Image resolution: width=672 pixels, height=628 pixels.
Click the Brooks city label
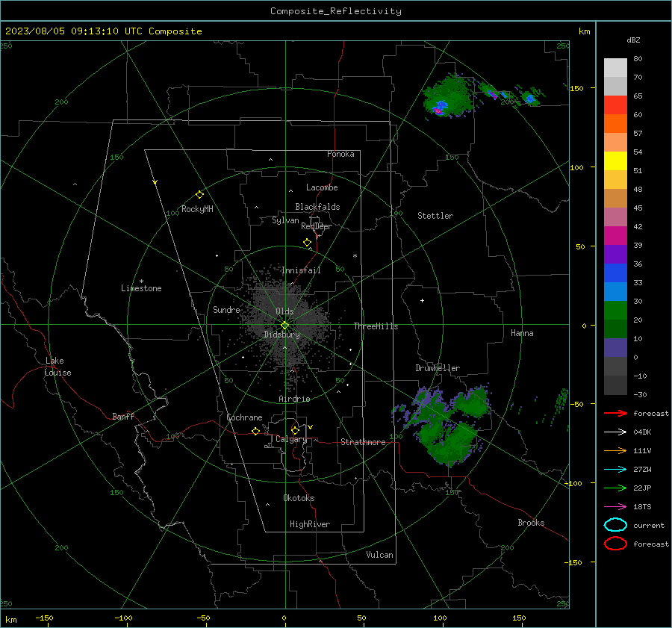(531, 523)
